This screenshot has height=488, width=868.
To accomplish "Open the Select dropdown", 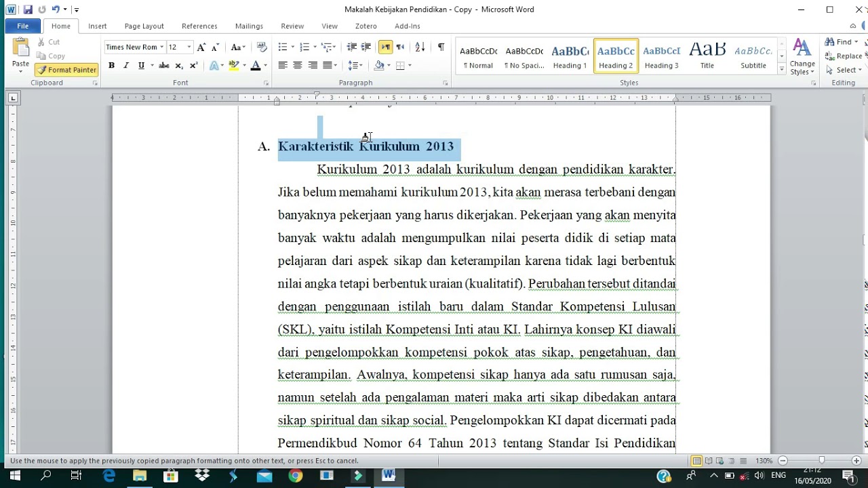I will click(x=844, y=70).
